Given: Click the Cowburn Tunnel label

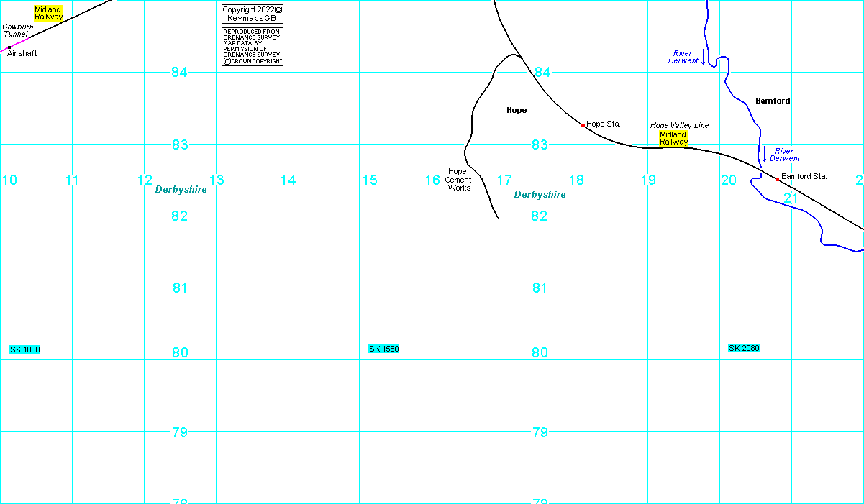Looking at the screenshot, I should (17, 30).
